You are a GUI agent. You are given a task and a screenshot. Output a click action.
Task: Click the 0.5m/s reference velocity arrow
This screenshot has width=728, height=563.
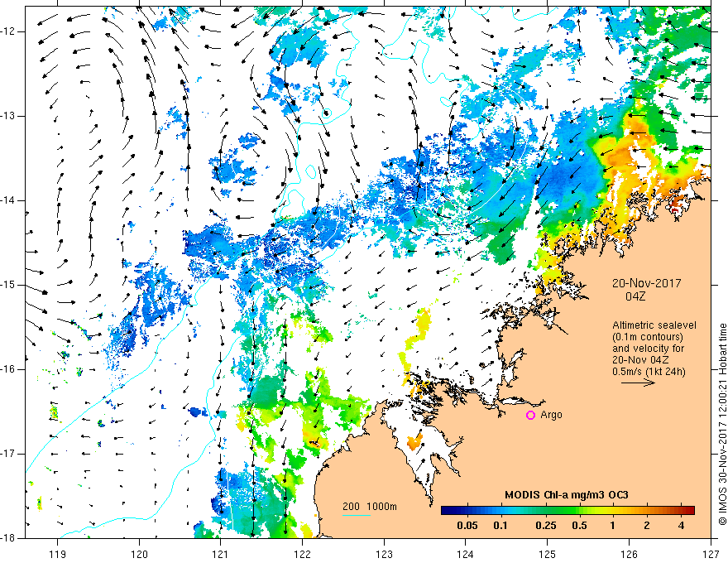(638, 383)
